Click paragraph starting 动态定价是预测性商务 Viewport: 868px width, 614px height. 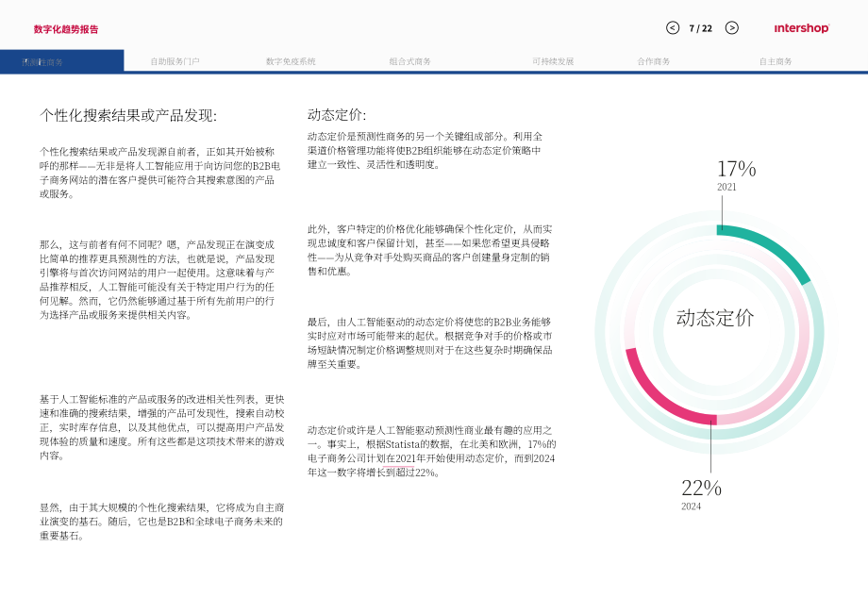426,151
